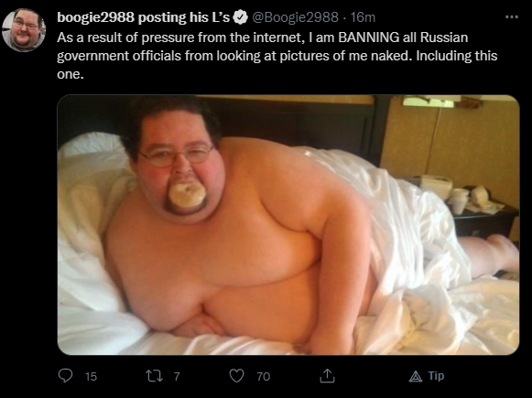Click the like count 70
The image size is (532, 398).
264,376
